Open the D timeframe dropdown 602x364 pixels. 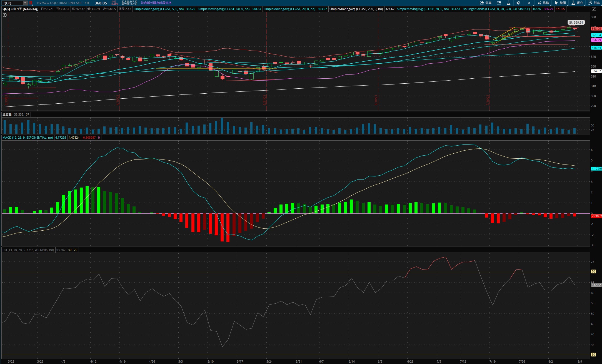coord(529,3)
